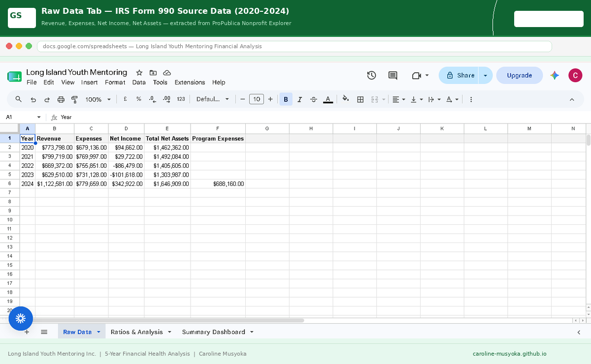Print the spreadsheet
Screen dimensions: 591x364
(61, 99)
